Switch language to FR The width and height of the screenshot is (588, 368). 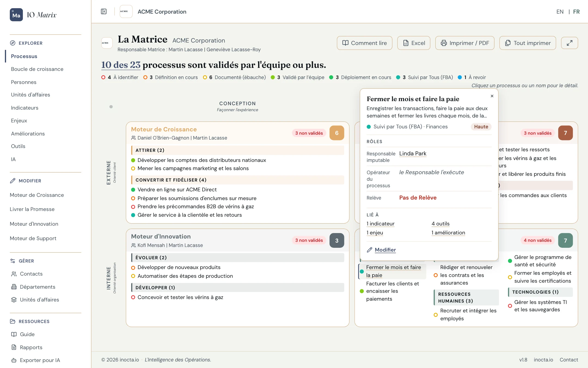click(x=576, y=12)
